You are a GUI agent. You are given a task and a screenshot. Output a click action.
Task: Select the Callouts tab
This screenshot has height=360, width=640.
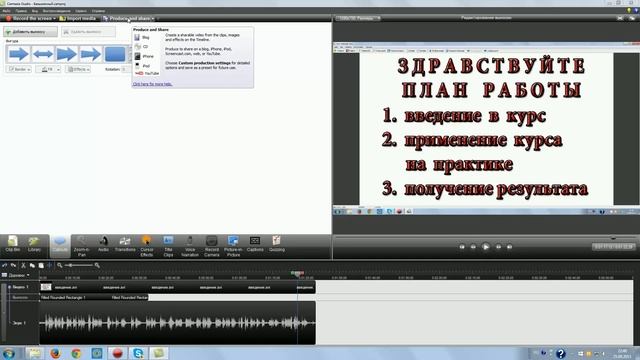60,245
